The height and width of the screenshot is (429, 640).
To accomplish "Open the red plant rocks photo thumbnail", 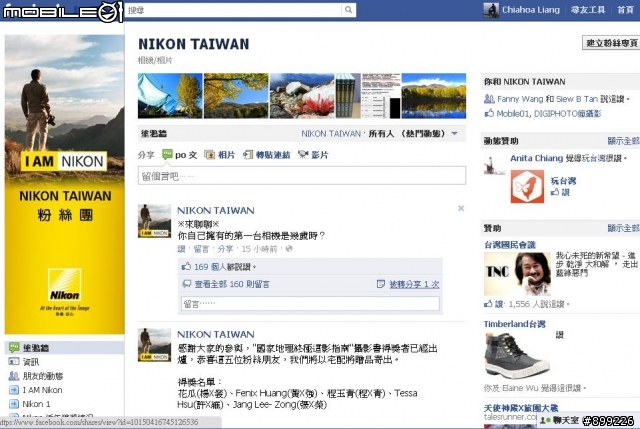I will [302, 96].
